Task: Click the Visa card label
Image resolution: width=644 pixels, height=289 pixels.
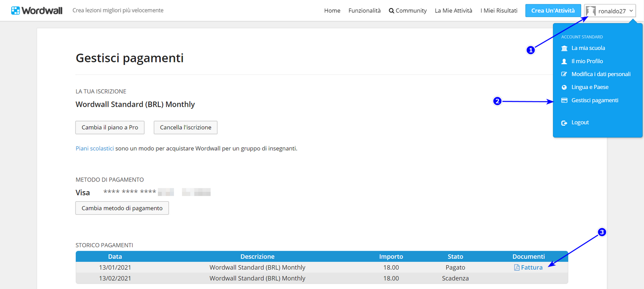Action: pyautogui.click(x=83, y=193)
